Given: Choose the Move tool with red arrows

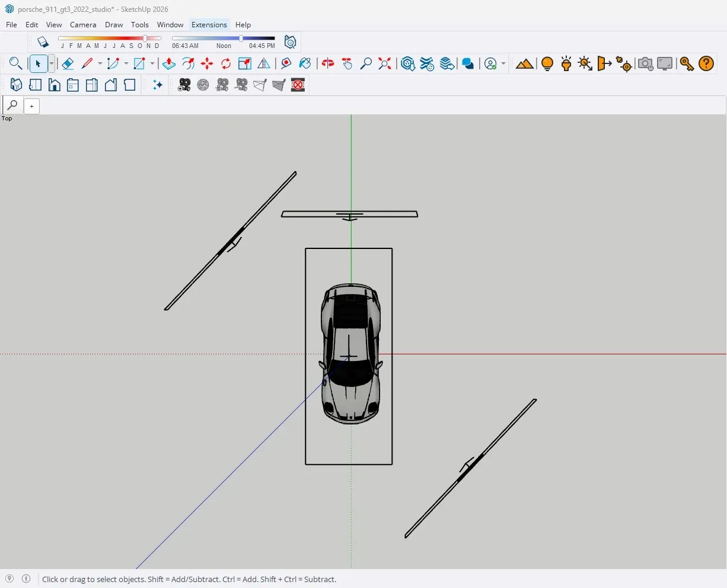Looking at the screenshot, I should [207, 63].
